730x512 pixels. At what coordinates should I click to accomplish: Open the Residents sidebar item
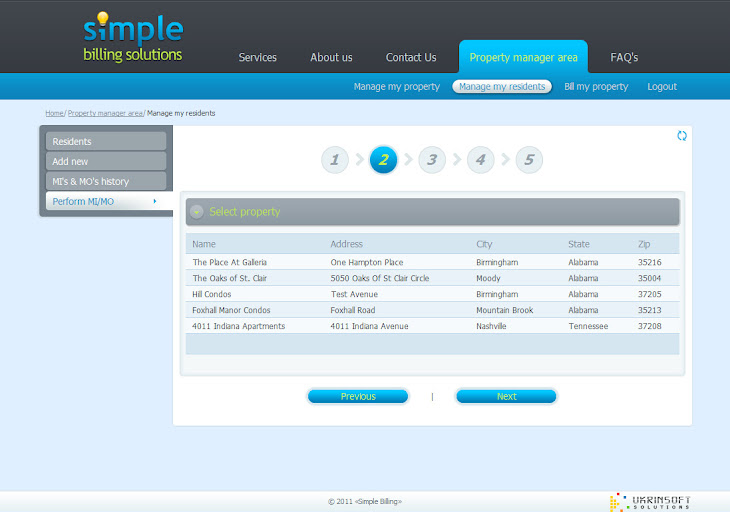(106, 141)
